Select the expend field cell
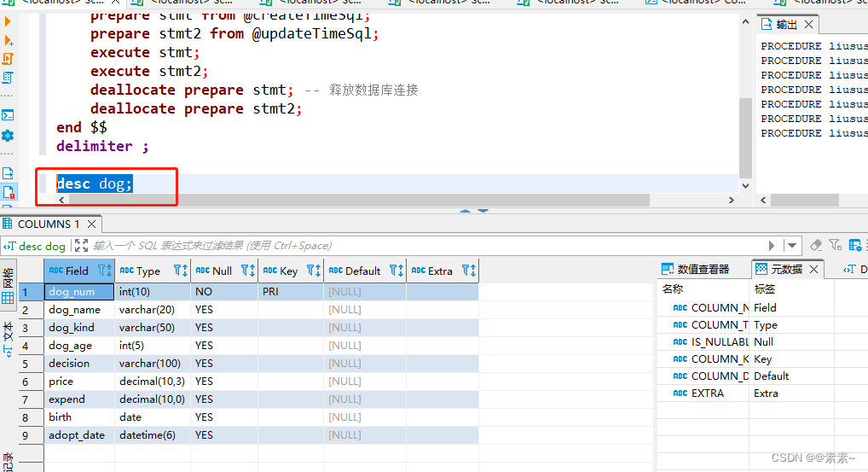868x472 pixels. [79, 399]
